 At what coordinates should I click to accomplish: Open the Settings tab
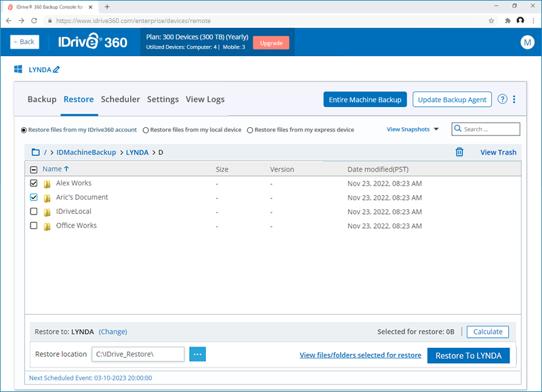(163, 100)
